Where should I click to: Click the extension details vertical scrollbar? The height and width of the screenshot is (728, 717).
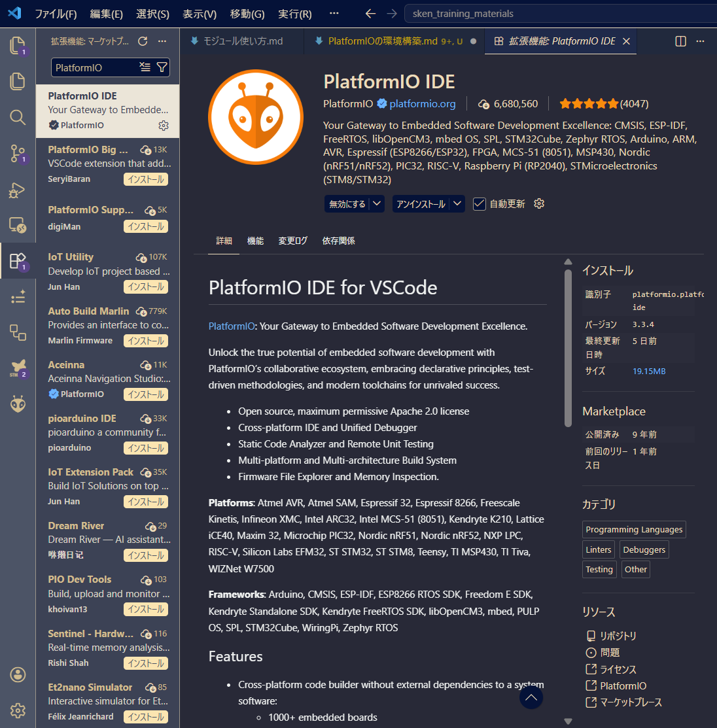[x=568, y=347]
